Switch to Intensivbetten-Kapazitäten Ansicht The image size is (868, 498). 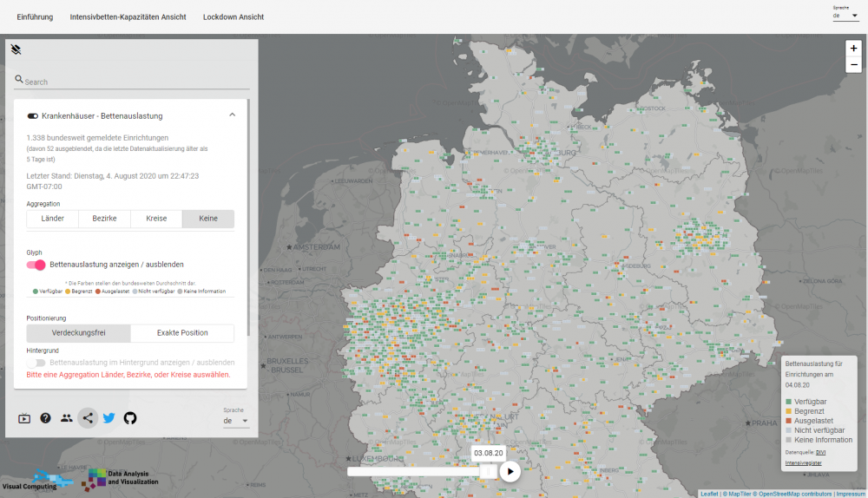tap(128, 17)
